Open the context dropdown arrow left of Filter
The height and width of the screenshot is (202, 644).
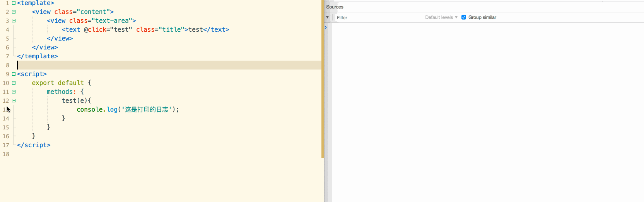pos(327,17)
